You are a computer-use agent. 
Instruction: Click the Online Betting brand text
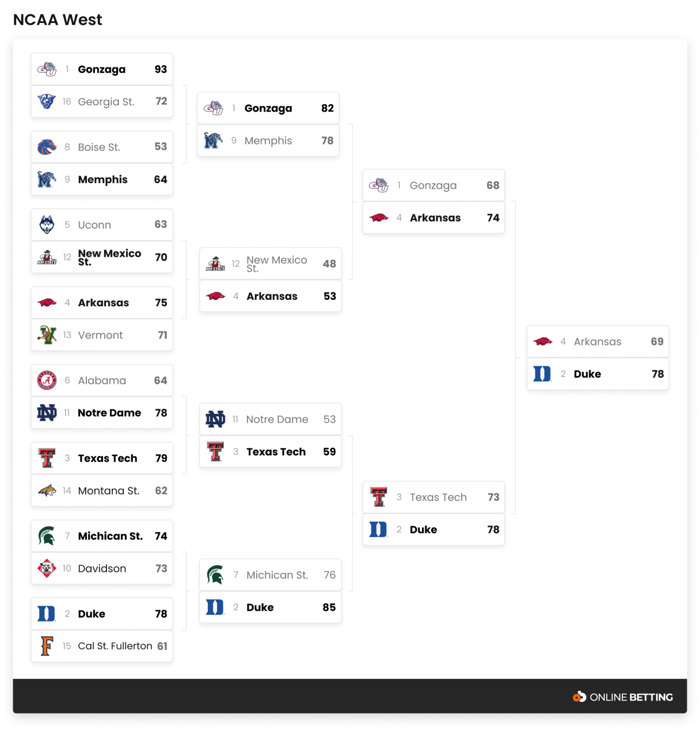point(631,697)
